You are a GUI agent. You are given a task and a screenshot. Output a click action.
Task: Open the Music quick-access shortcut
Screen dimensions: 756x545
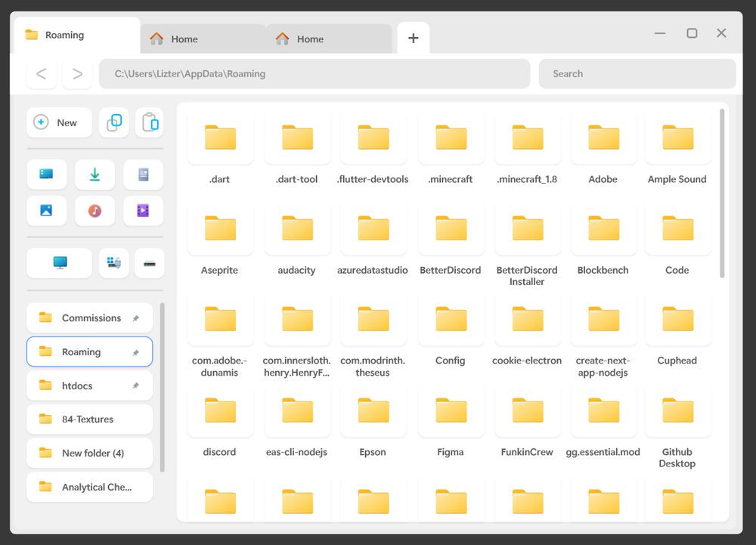point(94,211)
